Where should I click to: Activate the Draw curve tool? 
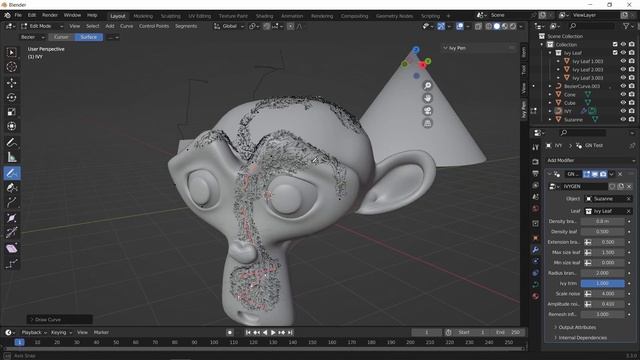click(x=11, y=173)
